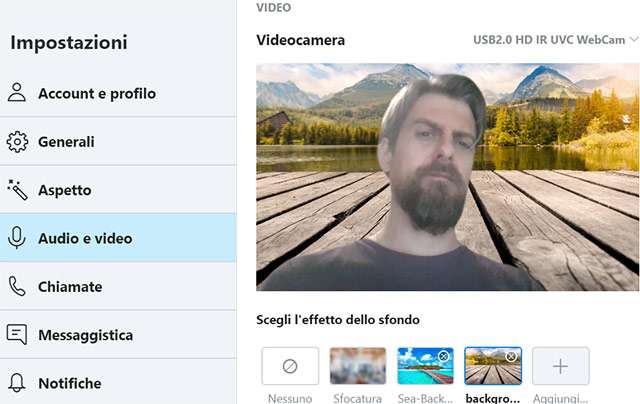The image size is (640, 404).
Task: Click the Generali gear icon
Action: coord(17,142)
